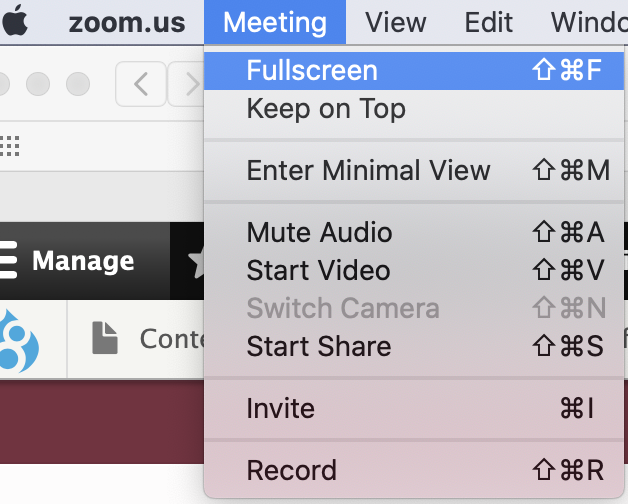
Task: Click the browser back arrow button
Action: click(x=141, y=84)
